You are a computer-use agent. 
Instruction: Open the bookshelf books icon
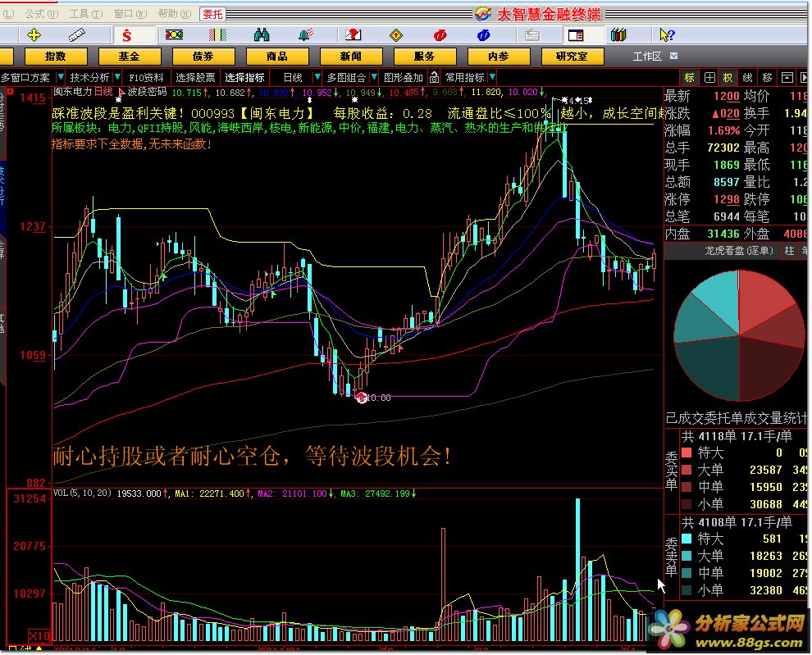[x=618, y=34]
